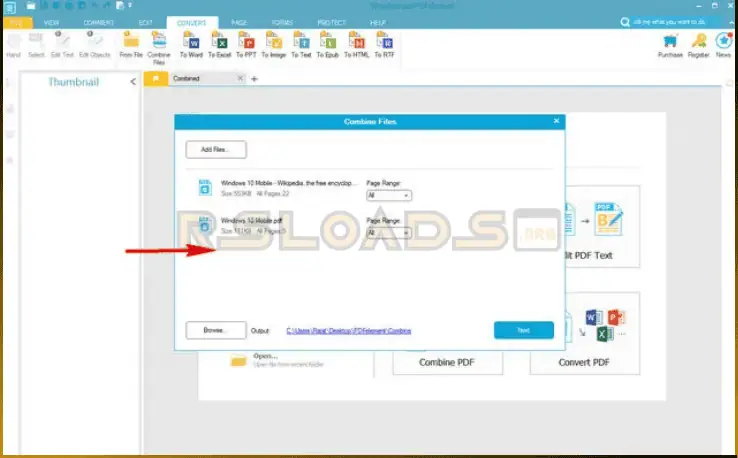The height and width of the screenshot is (458, 738).
Task: Click the yellow home tab icon
Action: [155, 79]
